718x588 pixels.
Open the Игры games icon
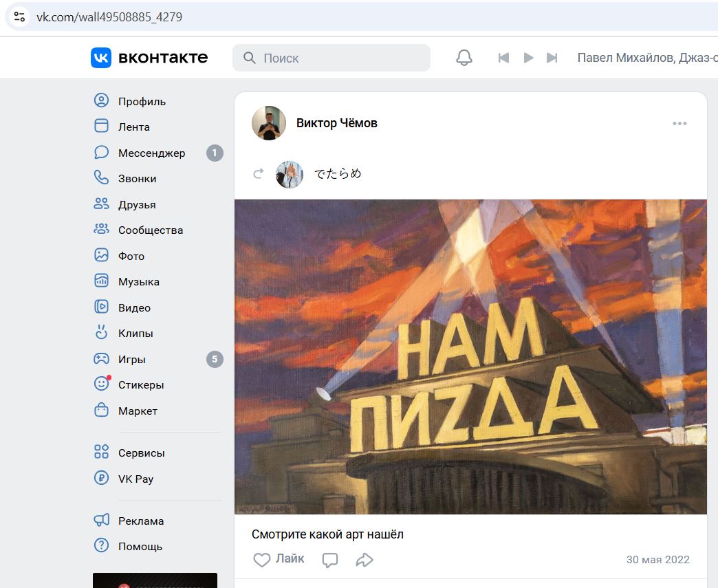pyautogui.click(x=101, y=358)
